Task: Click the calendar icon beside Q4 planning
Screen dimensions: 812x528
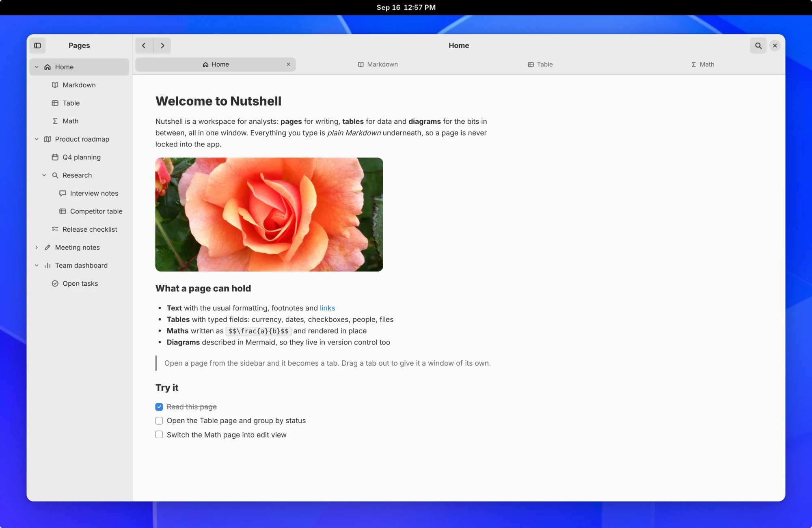Action: [55, 157]
